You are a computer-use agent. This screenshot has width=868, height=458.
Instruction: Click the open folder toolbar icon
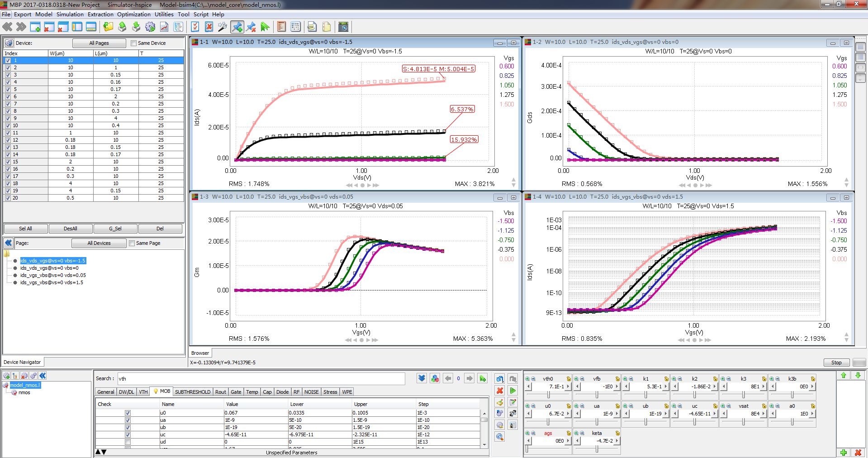[108, 27]
